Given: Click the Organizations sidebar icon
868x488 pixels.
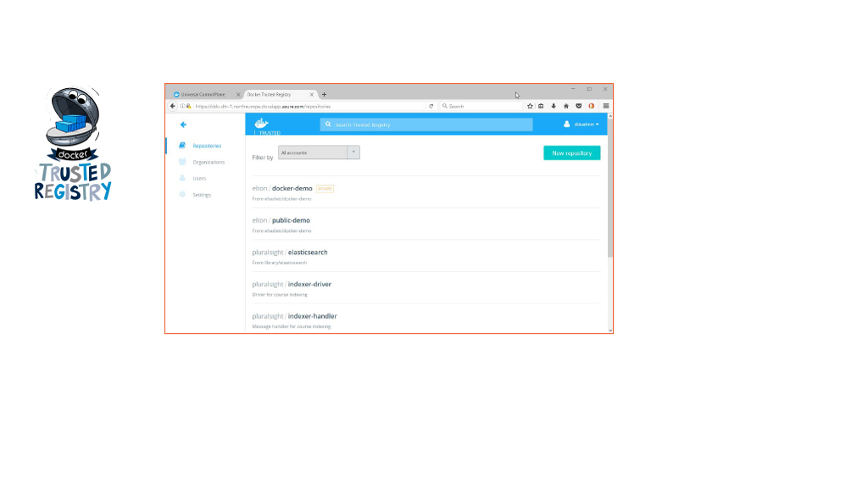Looking at the screenshot, I should [x=182, y=162].
